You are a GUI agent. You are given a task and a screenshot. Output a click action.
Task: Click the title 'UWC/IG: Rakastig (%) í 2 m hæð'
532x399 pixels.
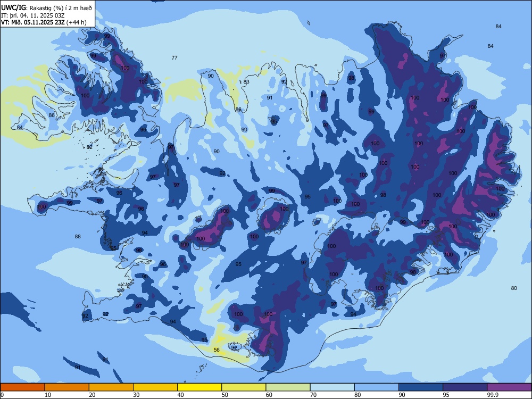coord(46,8)
